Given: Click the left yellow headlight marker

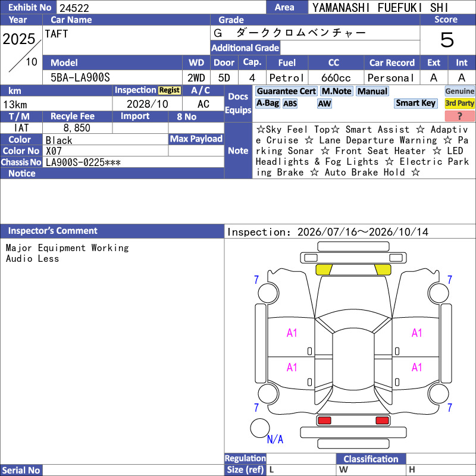Looking at the screenshot, I should point(324,270).
